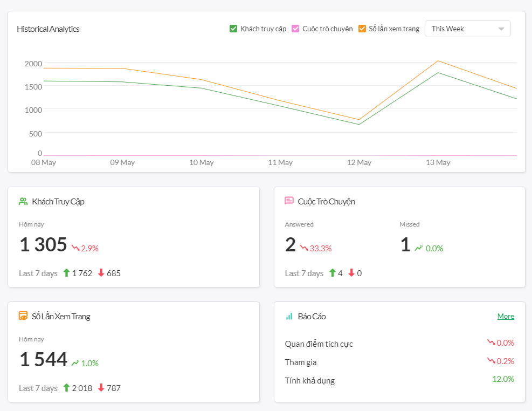Click the Số Lần Xem Trang eye icon
The height and width of the screenshot is (411, 532).
point(23,316)
